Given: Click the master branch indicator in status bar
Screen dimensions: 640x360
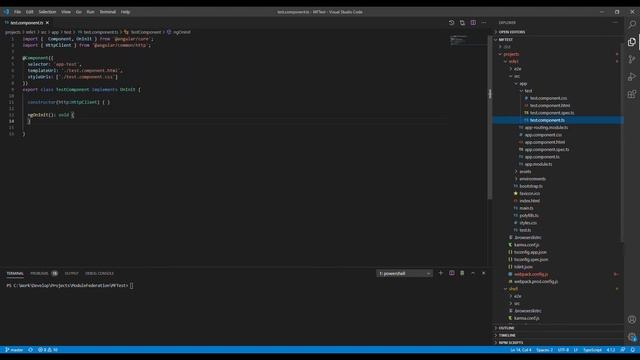Looking at the screenshot, I should tap(14, 350).
